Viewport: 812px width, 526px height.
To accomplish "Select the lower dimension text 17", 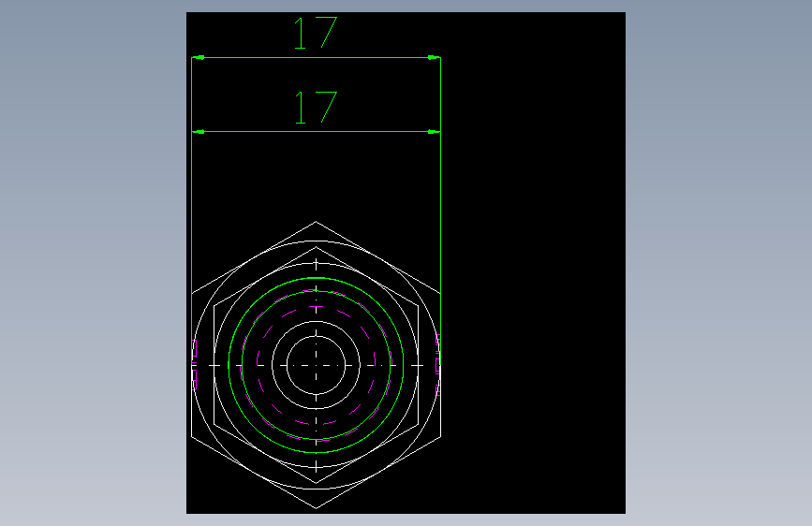I will click(x=316, y=108).
